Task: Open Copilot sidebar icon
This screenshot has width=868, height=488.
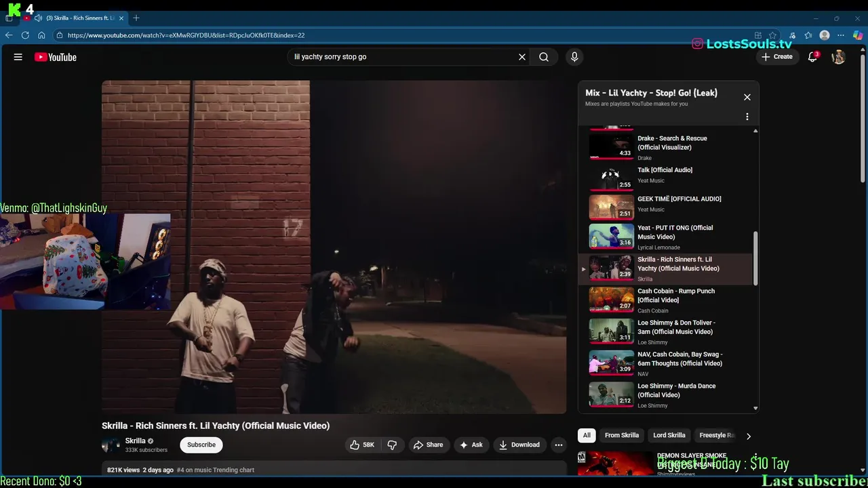Action: pyautogui.click(x=858, y=35)
